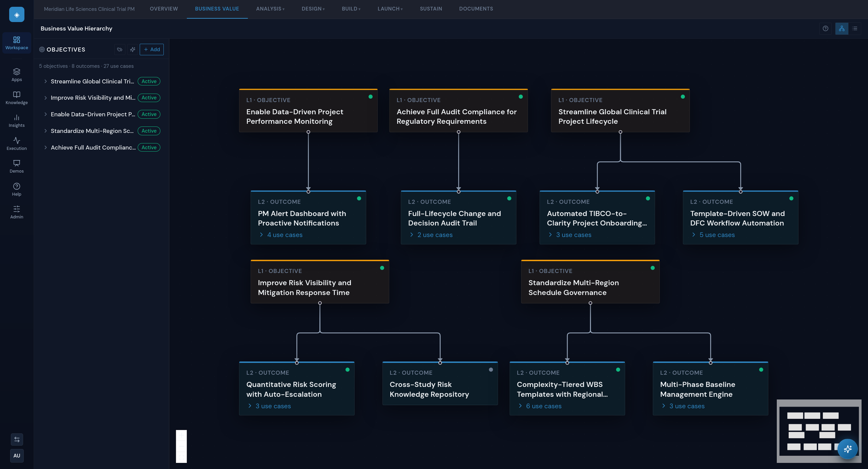Expand Streamline Global Clinical Tri... tree row
The image size is (868, 469).
point(45,81)
